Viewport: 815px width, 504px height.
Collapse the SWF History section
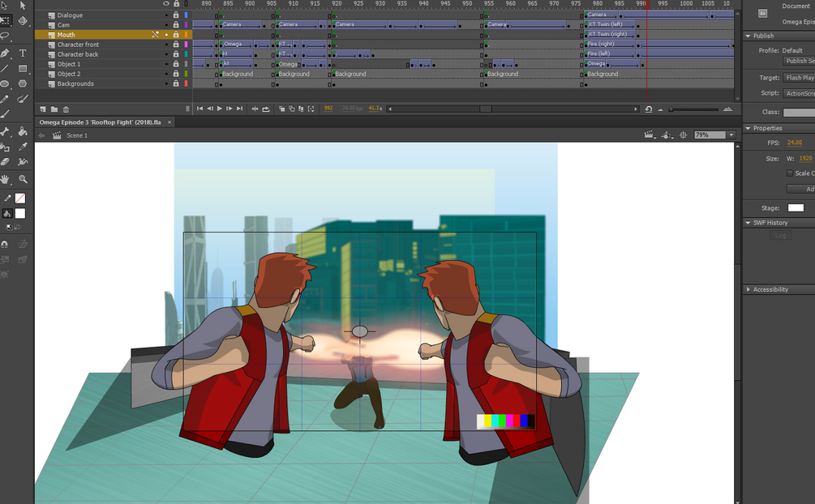point(748,223)
